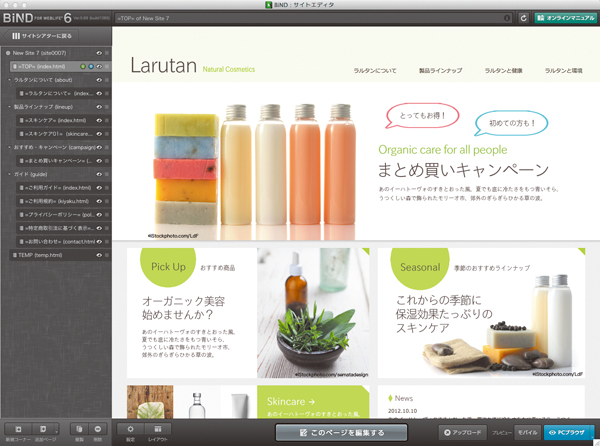Open the PCブラウザ dropdown arrow
The width and height of the screenshot is (600, 446).
(592, 433)
